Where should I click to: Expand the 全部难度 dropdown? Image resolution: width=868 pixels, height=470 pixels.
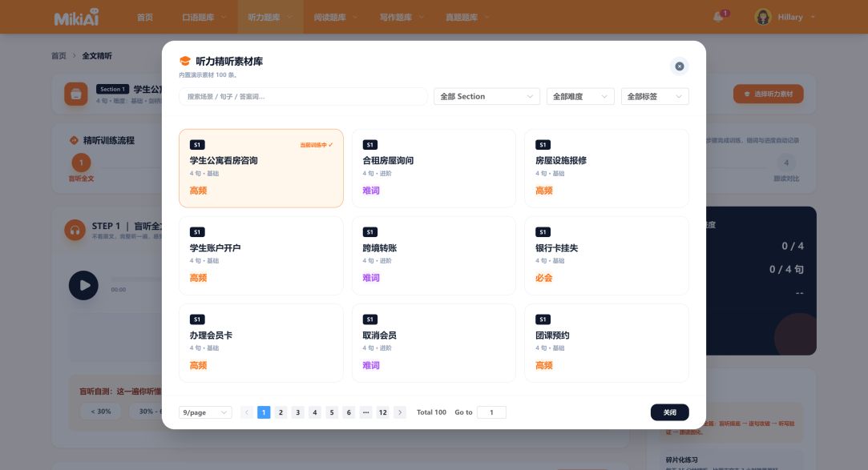[x=580, y=96]
